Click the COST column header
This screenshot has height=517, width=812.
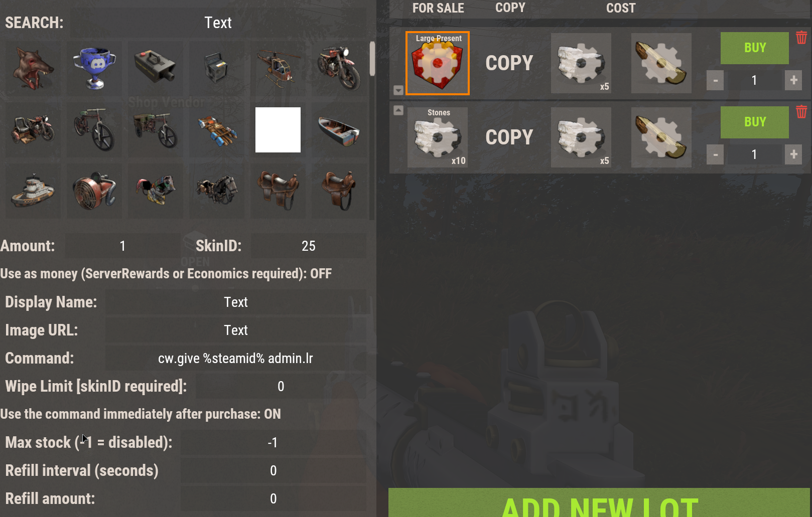point(621,8)
